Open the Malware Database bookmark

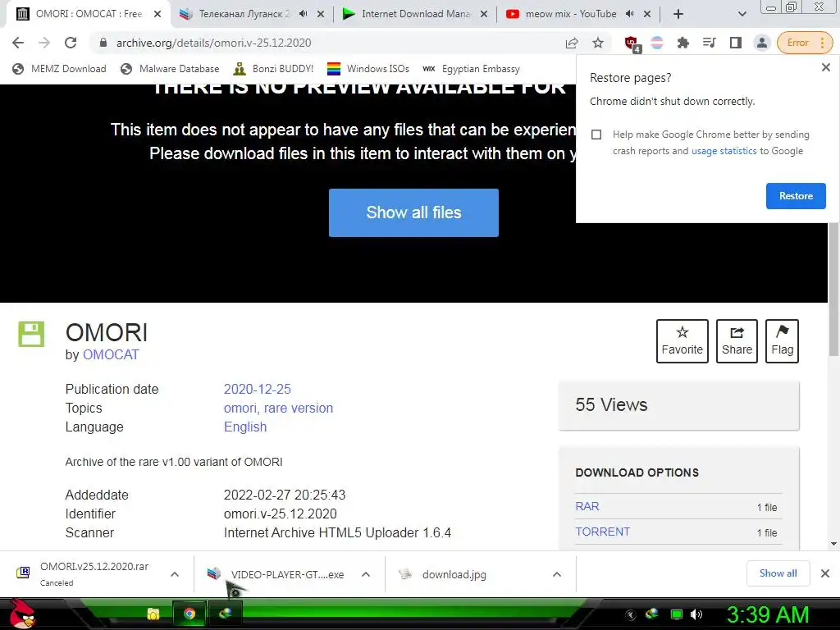[171, 69]
